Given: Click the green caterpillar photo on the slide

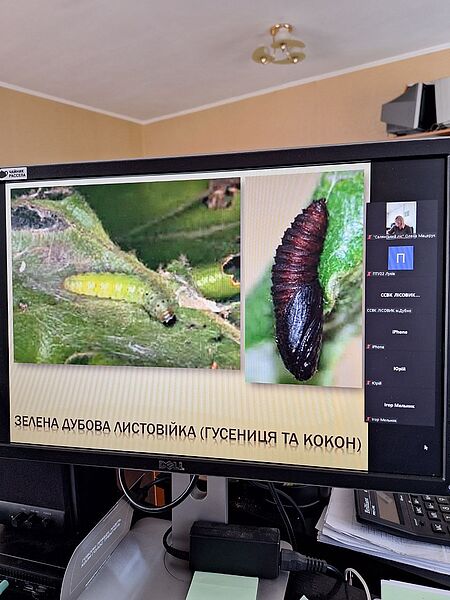Looking at the screenshot, I should point(126,272).
